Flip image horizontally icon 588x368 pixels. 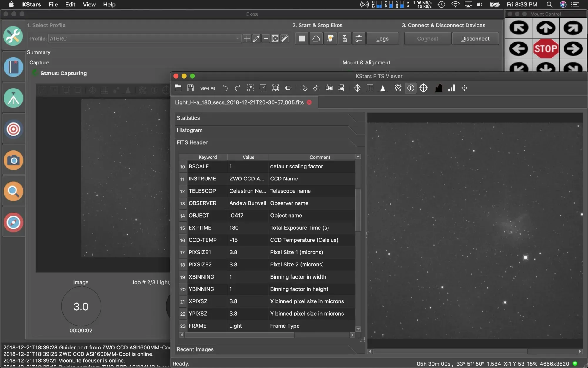click(x=329, y=88)
